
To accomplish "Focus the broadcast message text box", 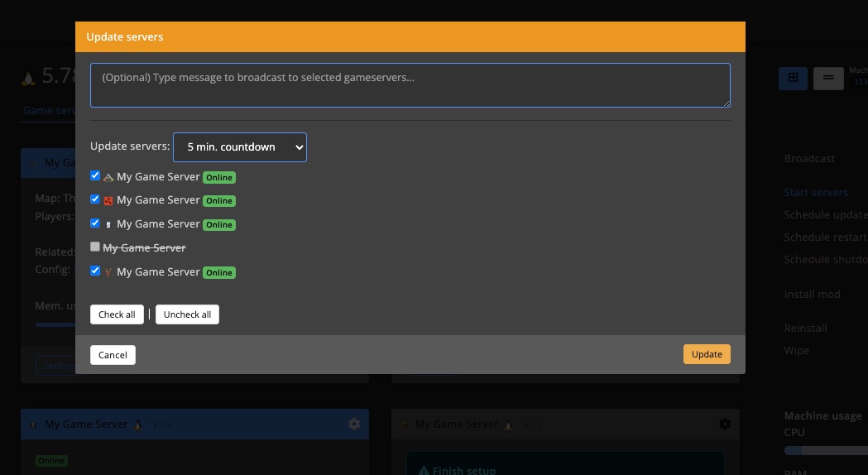I will pos(410,85).
